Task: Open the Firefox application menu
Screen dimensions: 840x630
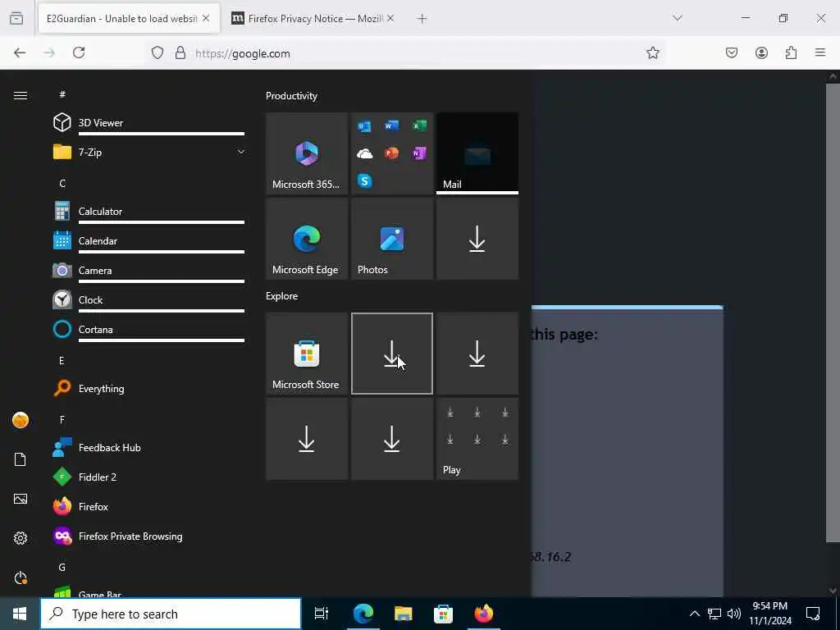Action: pos(820,52)
